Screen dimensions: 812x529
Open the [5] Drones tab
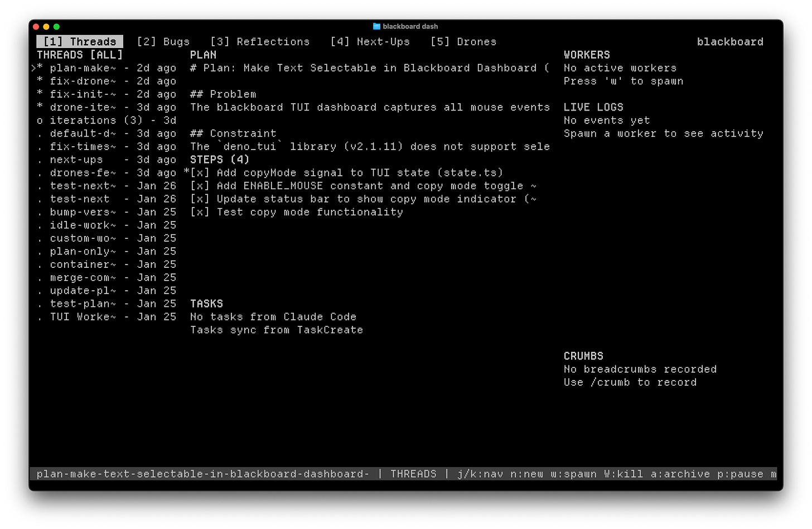[463, 42]
